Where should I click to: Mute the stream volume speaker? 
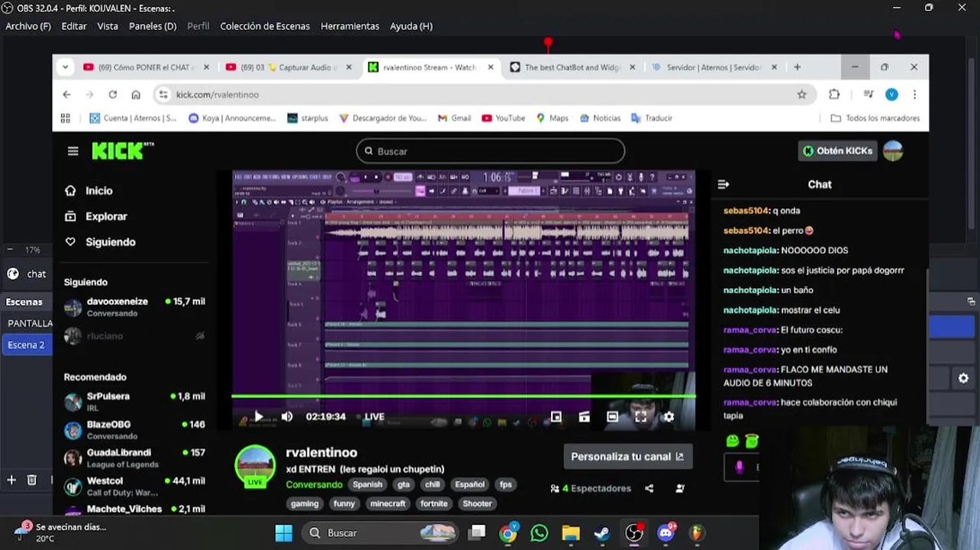287,416
